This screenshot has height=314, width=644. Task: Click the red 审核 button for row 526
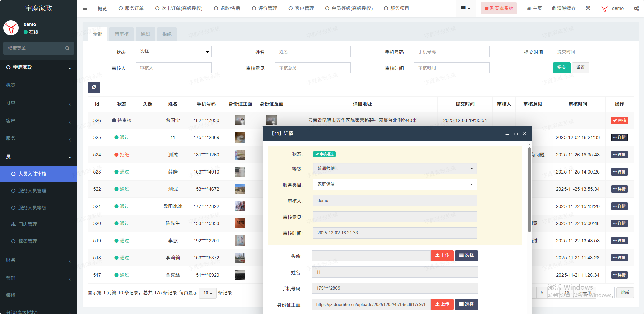619,120
